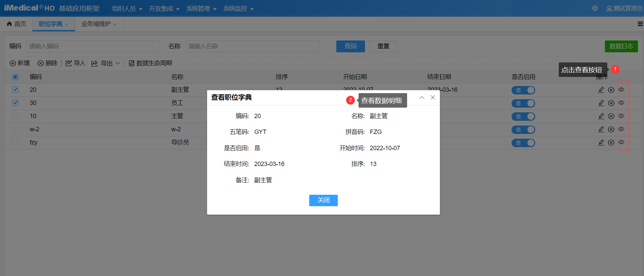Click 编码 column header
644x276 pixels.
36,77
